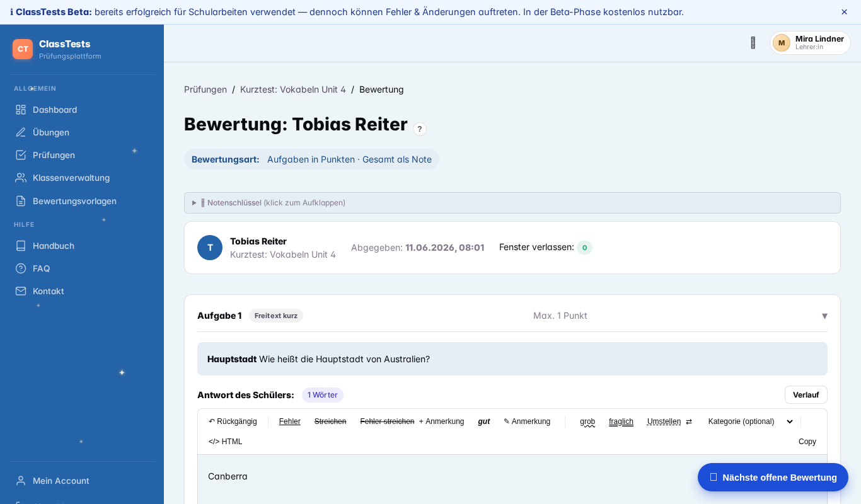861x504 pixels.
Task: Go to Prüfungen in the sidebar
Action: [82, 155]
